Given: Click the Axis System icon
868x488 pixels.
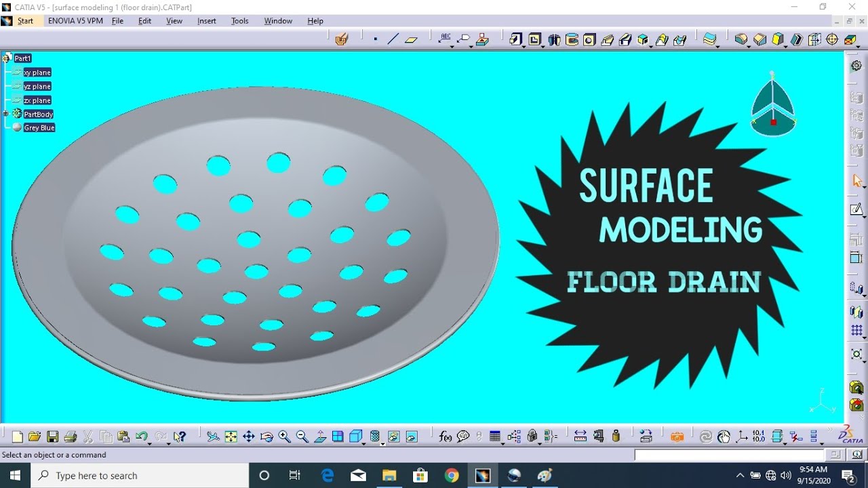Looking at the screenshot, I should point(741,436).
